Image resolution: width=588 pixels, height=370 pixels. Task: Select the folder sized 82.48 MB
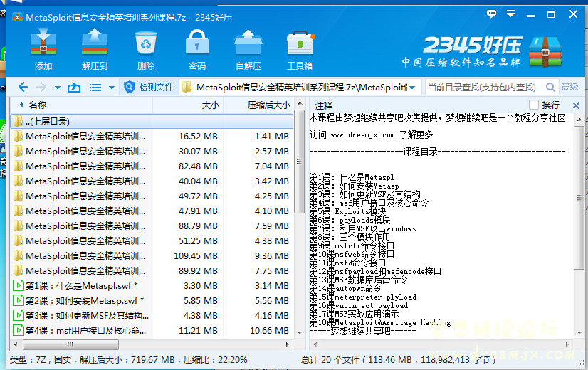tap(152, 166)
